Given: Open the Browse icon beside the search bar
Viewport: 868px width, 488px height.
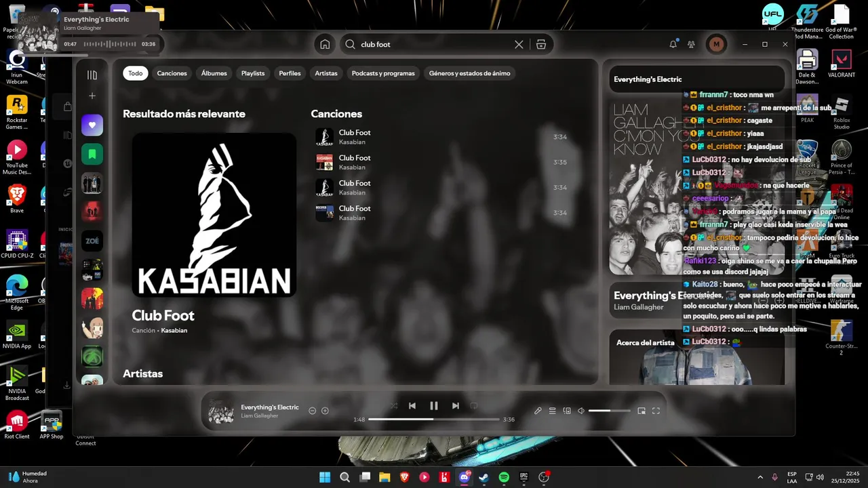Looking at the screenshot, I should click(541, 44).
